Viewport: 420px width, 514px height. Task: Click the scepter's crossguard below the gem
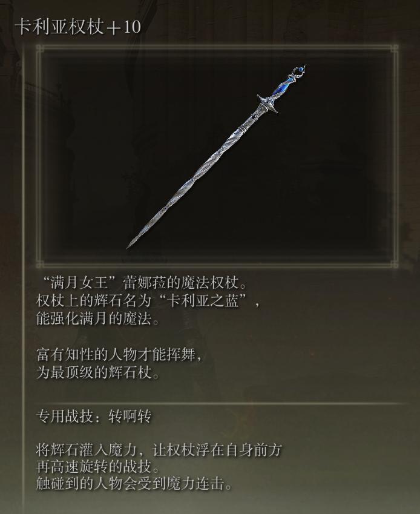267,104
